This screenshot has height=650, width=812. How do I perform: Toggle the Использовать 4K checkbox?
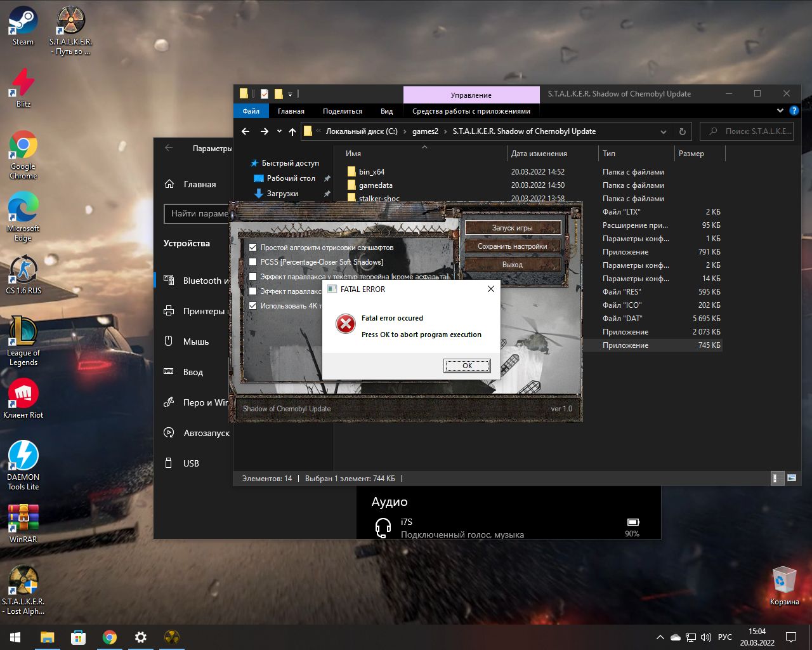253,306
